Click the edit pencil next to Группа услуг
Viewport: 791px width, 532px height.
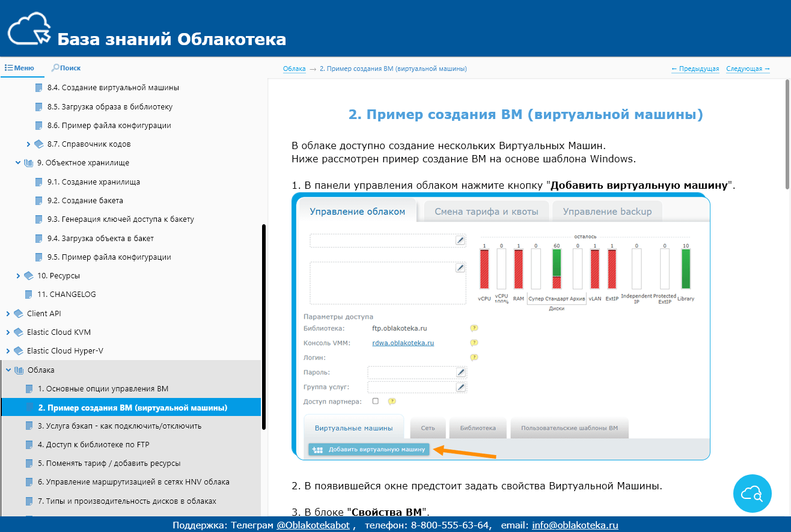[x=460, y=387]
